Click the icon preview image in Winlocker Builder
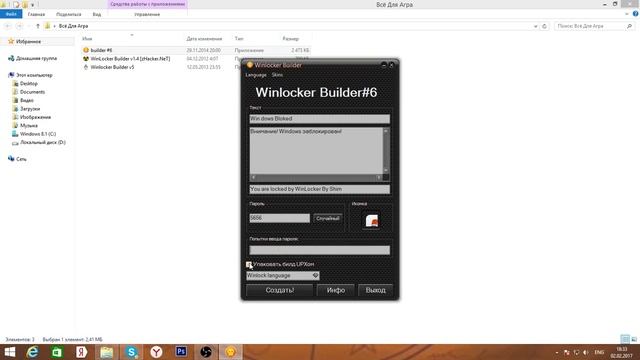 (x=371, y=220)
